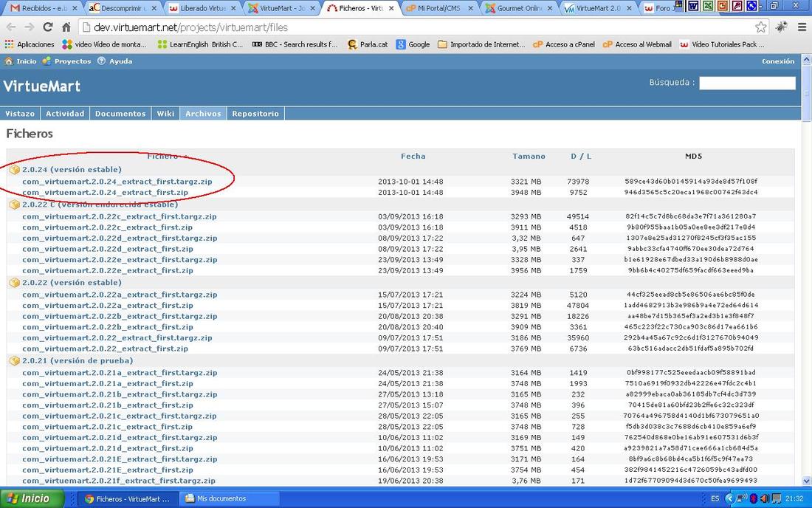812x508 pixels.
Task: Sort by D / L column header
Action: 581,157
